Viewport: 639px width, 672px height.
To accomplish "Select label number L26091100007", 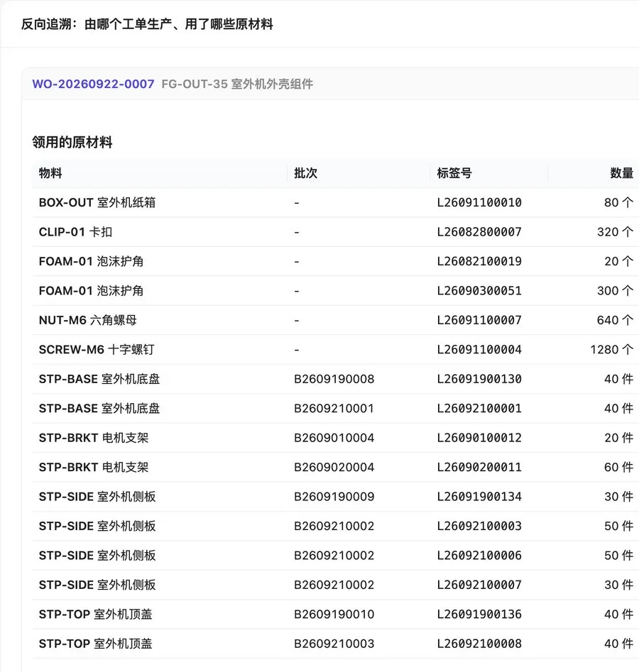I will tap(479, 320).
